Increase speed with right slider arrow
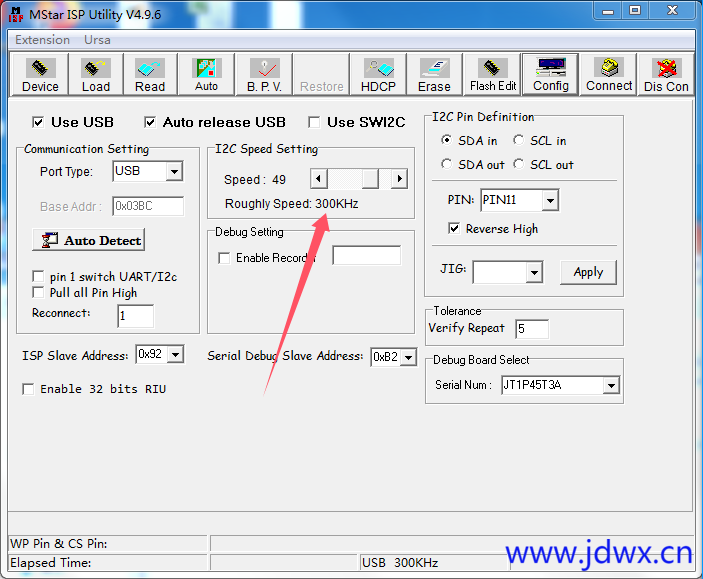 (399, 179)
